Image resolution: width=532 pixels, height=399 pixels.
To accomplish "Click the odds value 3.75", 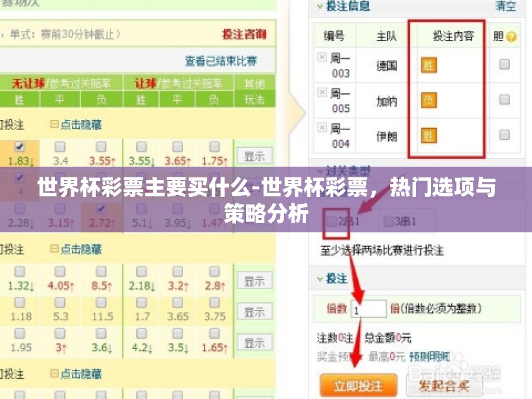I will coord(215,316).
